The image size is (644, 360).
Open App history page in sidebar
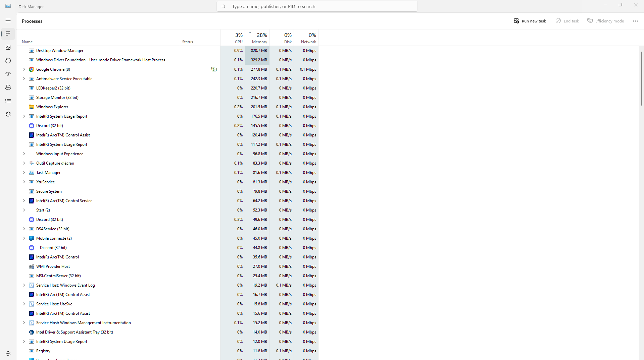(8, 61)
